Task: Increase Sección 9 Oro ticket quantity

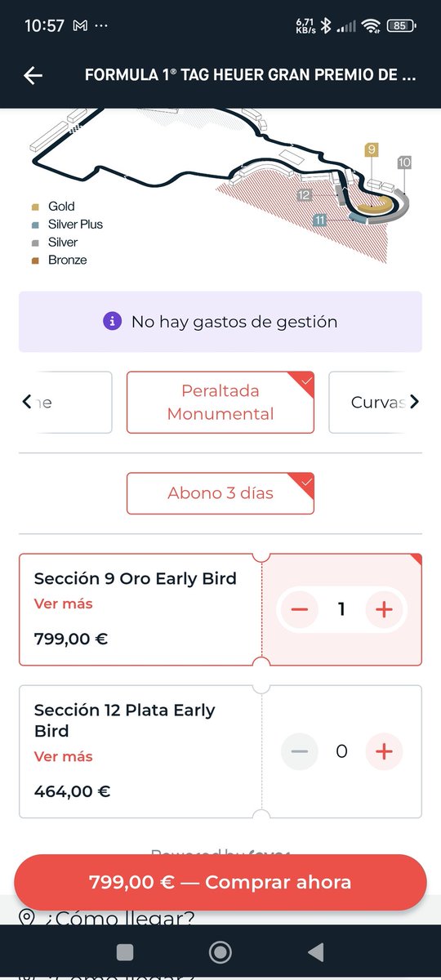Action: click(x=385, y=609)
